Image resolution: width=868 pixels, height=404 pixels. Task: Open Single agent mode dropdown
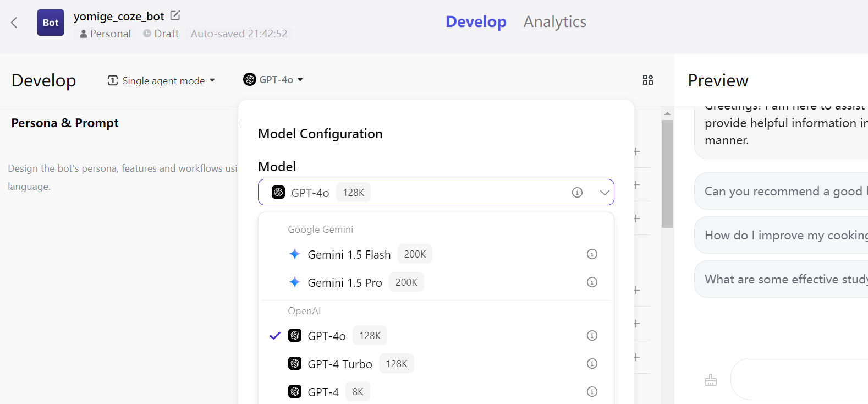161,81
